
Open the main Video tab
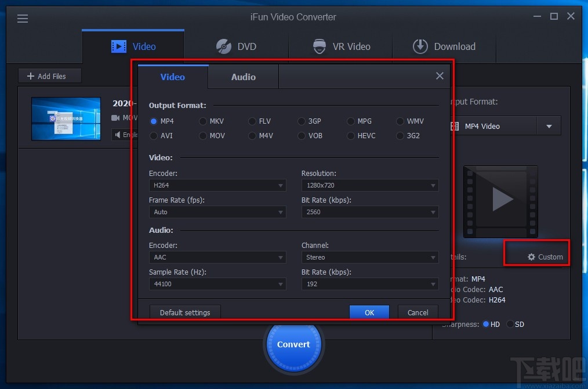point(133,46)
